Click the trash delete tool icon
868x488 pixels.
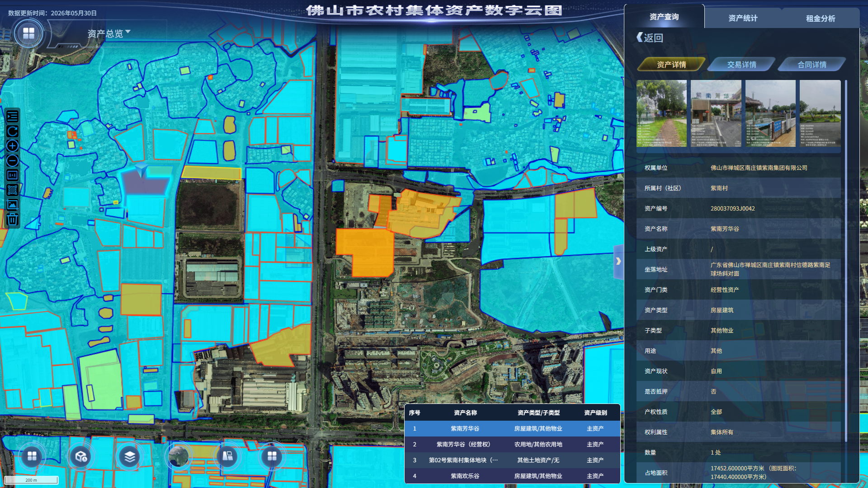click(12, 220)
